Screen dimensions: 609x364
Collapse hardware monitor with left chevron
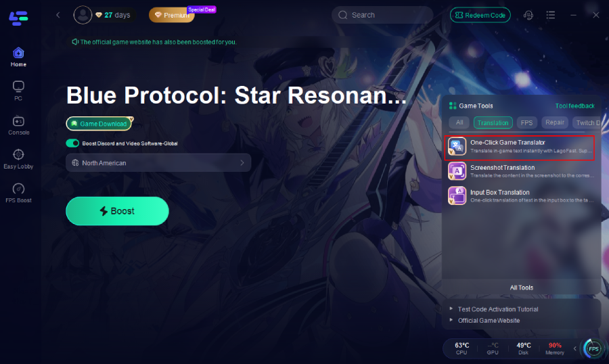[574, 348]
